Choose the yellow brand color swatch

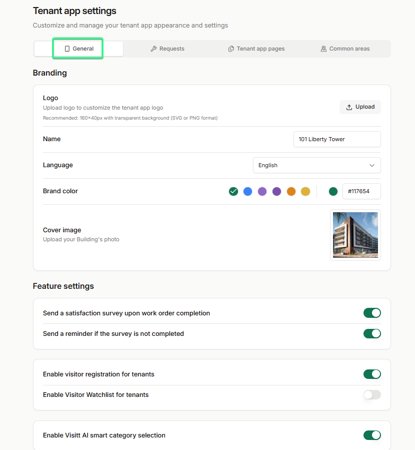point(306,191)
